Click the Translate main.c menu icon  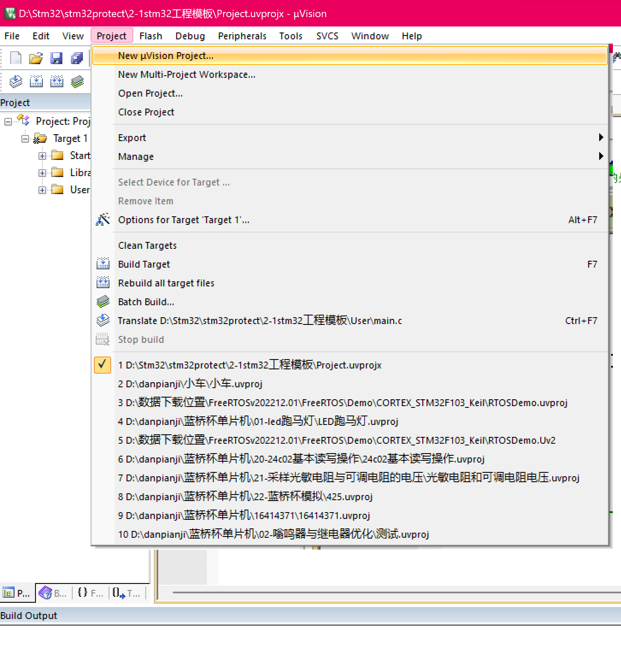point(103,320)
